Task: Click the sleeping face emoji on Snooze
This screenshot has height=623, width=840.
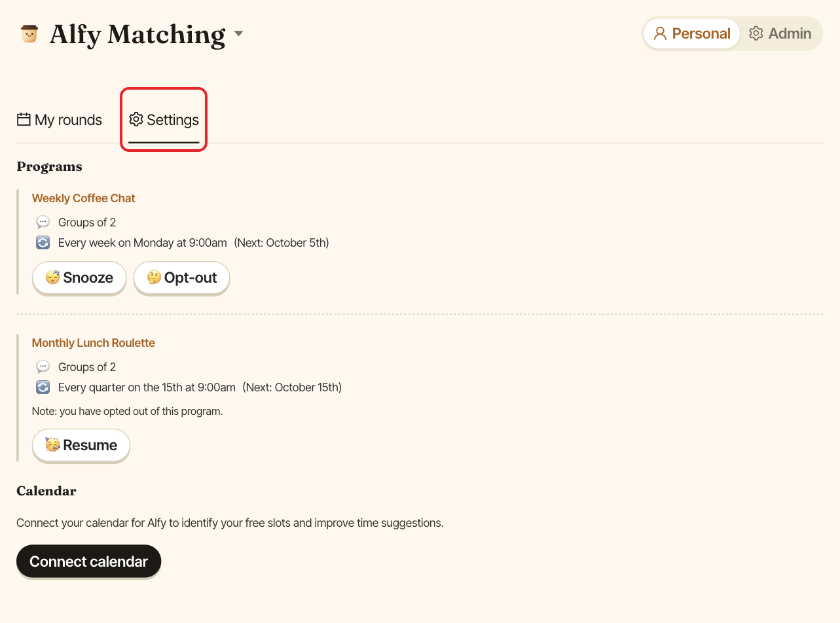Action: coord(52,277)
